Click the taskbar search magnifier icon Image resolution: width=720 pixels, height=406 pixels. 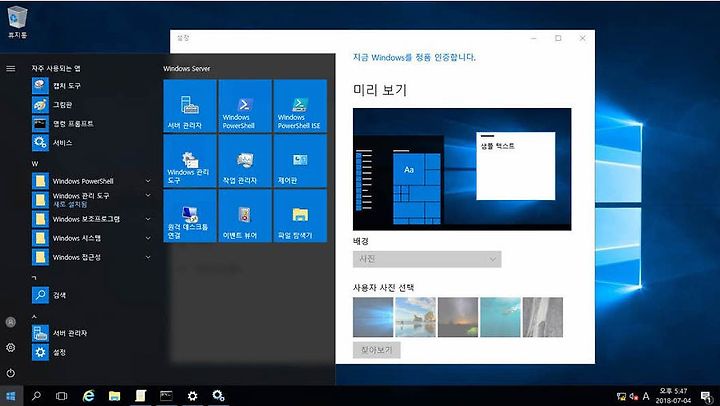coord(36,396)
